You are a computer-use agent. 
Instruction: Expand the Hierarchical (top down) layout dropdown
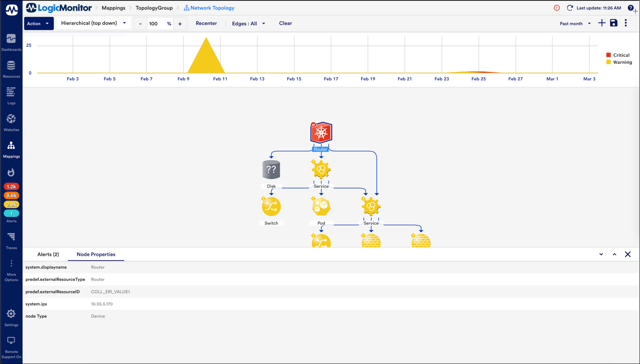93,23
